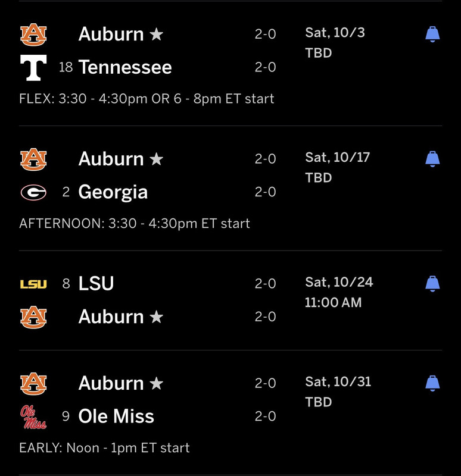Tap the LSU logo
This screenshot has height=476, width=461.
pos(33,284)
